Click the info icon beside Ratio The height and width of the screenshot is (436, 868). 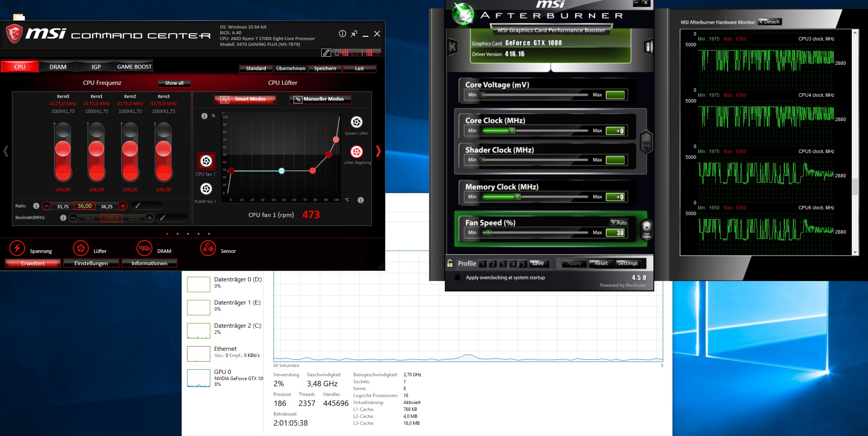(36, 206)
